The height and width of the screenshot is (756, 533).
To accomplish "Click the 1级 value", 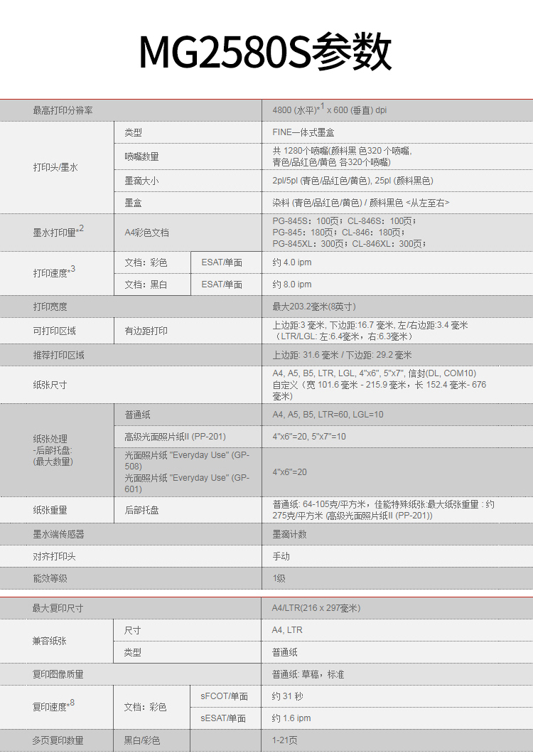I will pyautogui.click(x=279, y=579).
